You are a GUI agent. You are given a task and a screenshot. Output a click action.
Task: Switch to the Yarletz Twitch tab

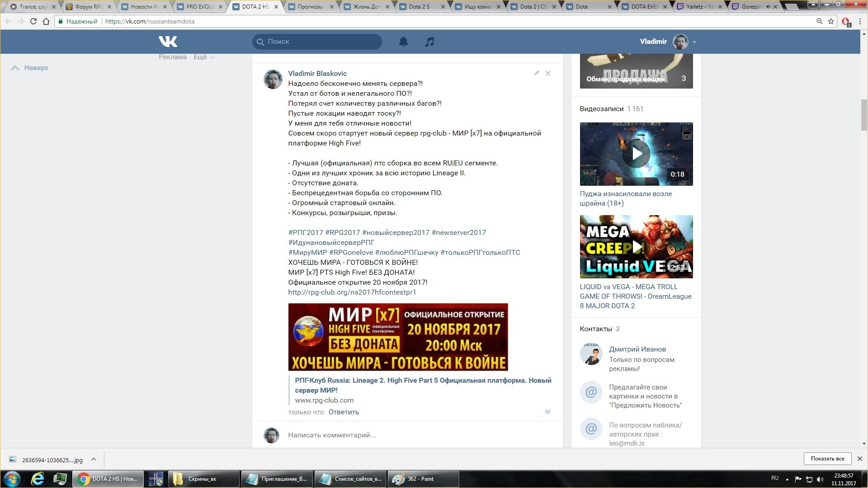(700, 7)
